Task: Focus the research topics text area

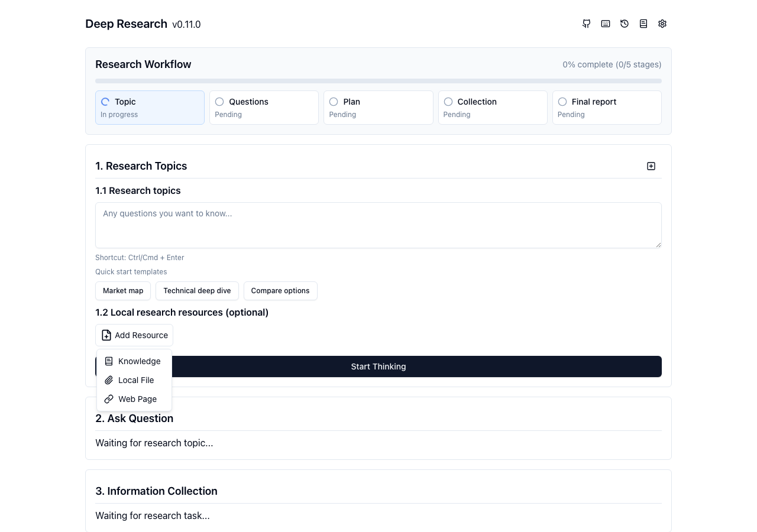Action: (378, 225)
